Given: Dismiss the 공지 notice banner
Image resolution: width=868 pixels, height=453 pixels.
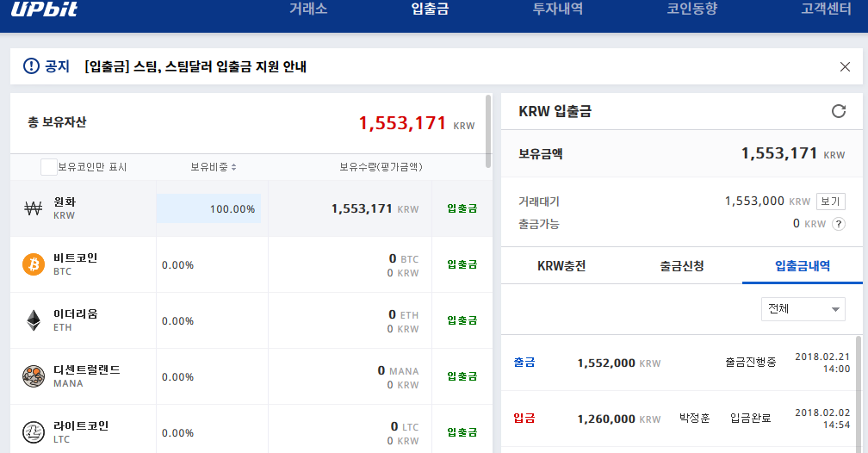Looking at the screenshot, I should [x=845, y=67].
